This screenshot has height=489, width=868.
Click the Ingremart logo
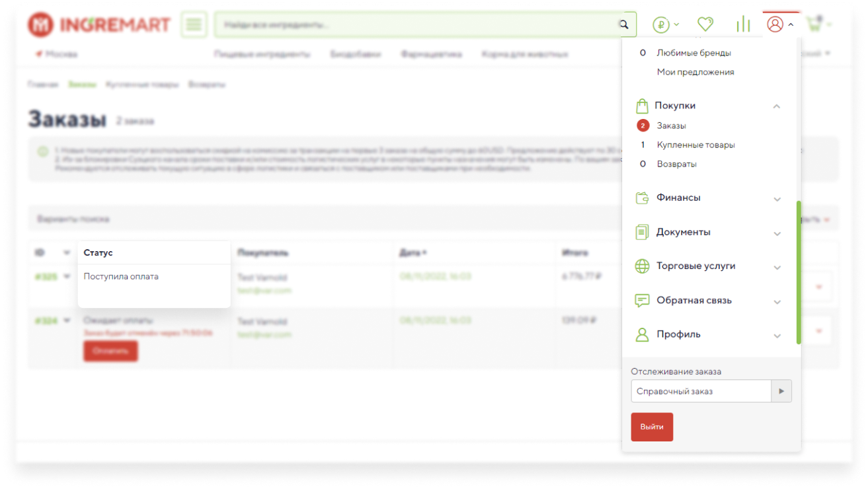click(99, 24)
